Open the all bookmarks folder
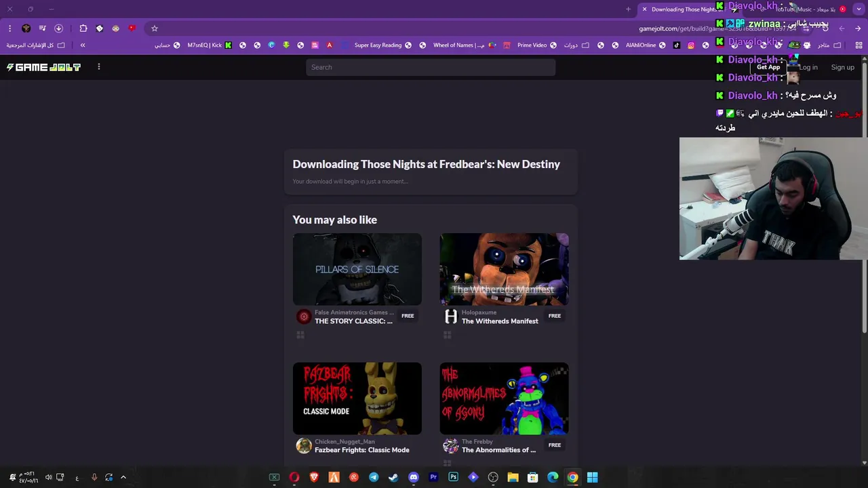The image size is (868, 488). point(36,45)
